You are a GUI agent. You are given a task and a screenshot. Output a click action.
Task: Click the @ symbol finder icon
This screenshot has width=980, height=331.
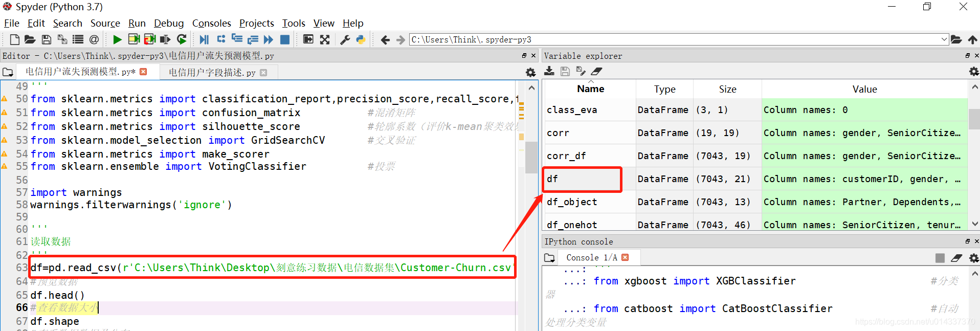coord(94,39)
